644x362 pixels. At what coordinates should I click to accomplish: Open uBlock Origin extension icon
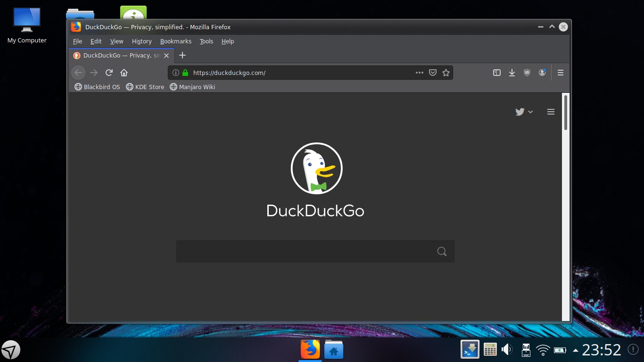pos(527,73)
